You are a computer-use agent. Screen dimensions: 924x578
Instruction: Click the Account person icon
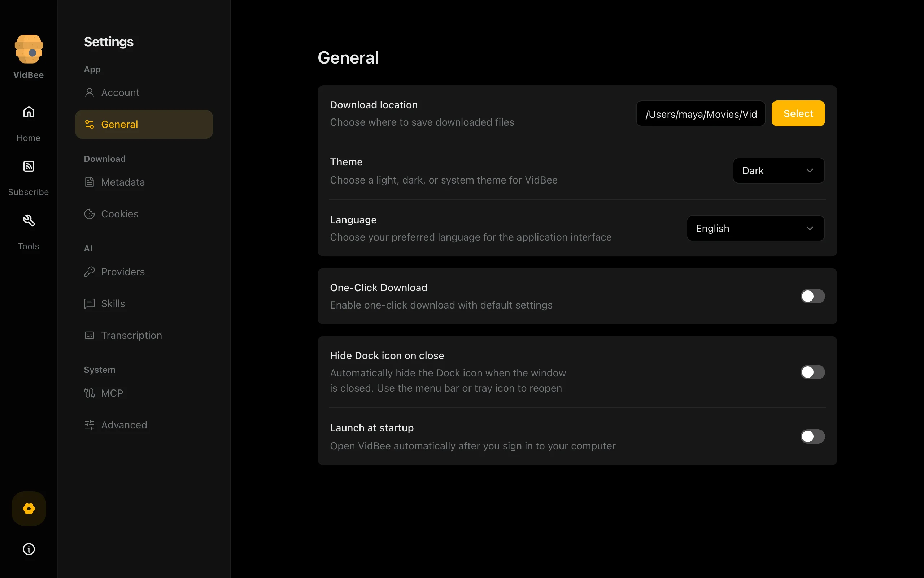(x=90, y=92)
